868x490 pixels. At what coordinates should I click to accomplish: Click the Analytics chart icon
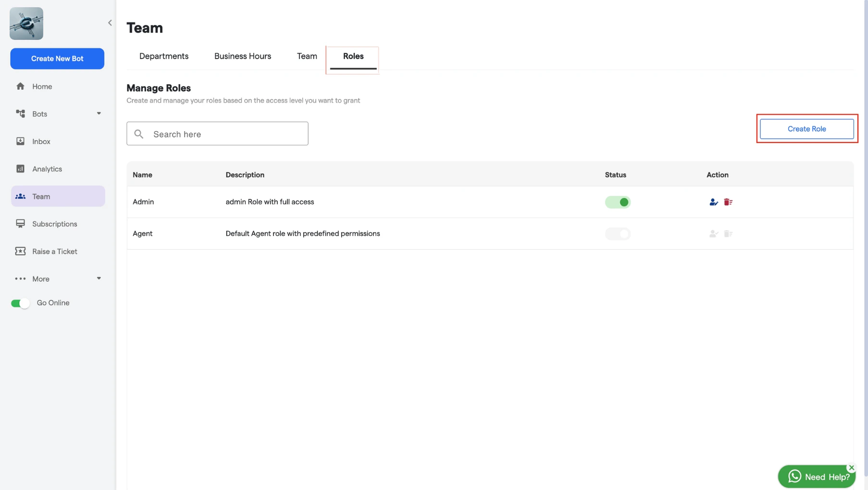(20, 169)
